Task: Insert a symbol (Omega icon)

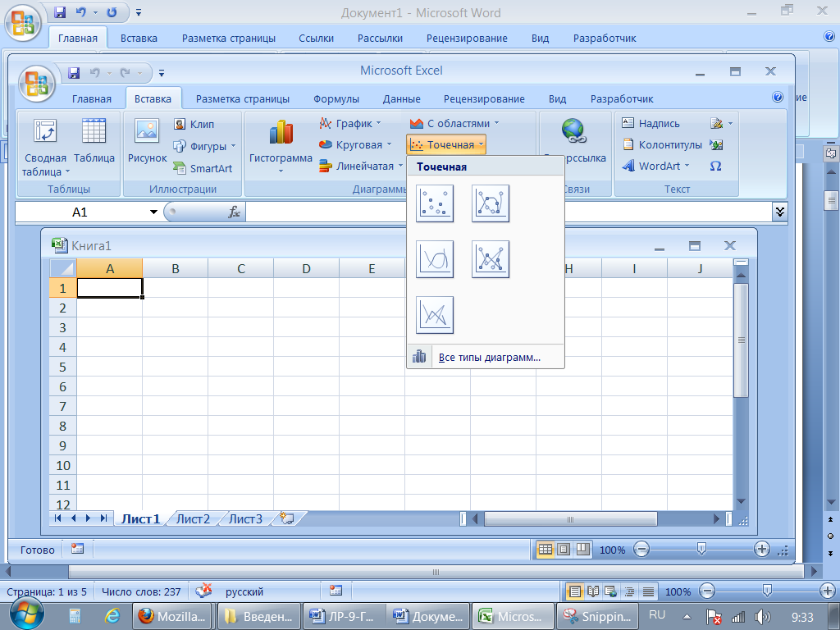Action: (x=715, y=166)
